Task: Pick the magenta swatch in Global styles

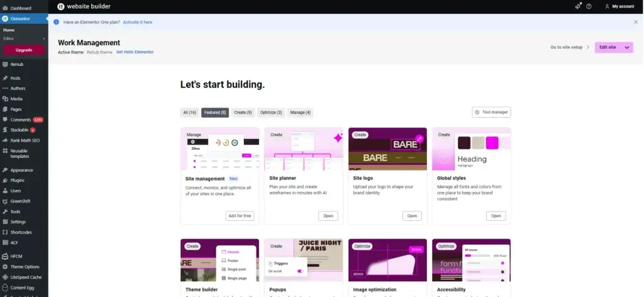Action: click(x=492, y=143)
